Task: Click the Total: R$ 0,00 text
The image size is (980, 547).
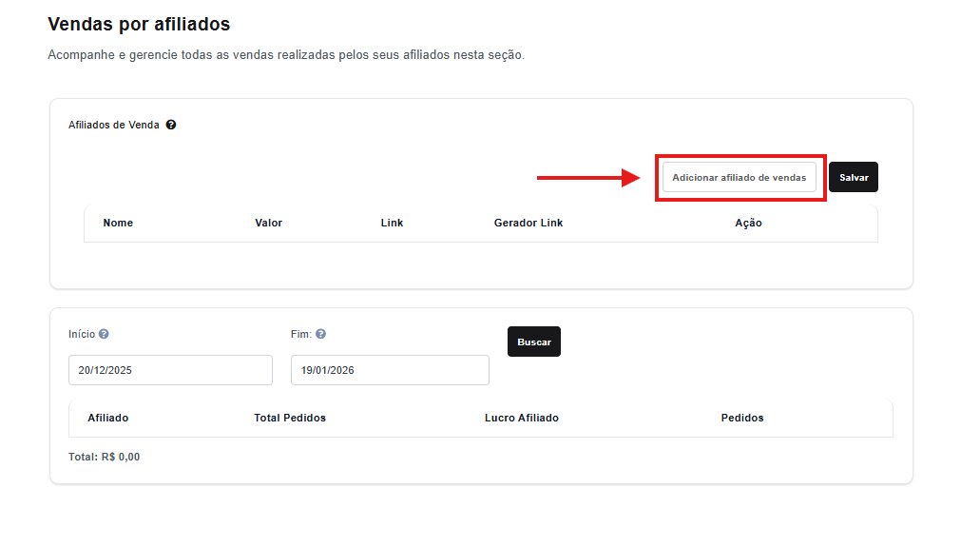Action: (x=105, y=457)
